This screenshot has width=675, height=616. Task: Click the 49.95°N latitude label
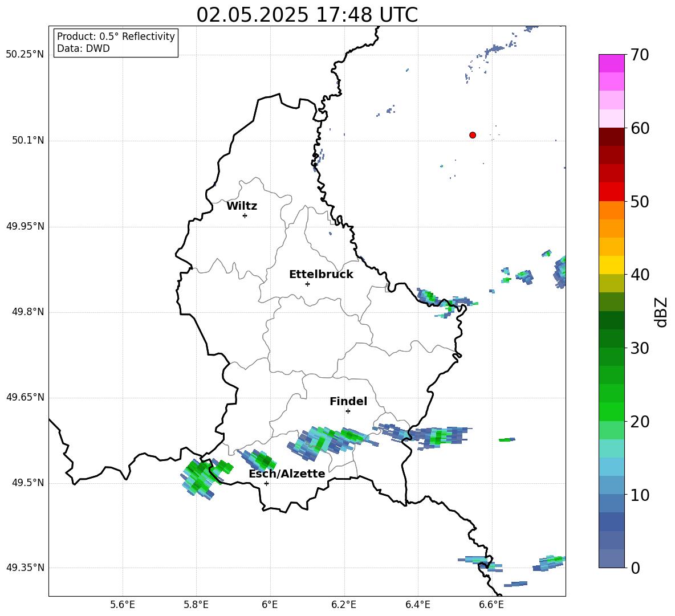(25, 226)
